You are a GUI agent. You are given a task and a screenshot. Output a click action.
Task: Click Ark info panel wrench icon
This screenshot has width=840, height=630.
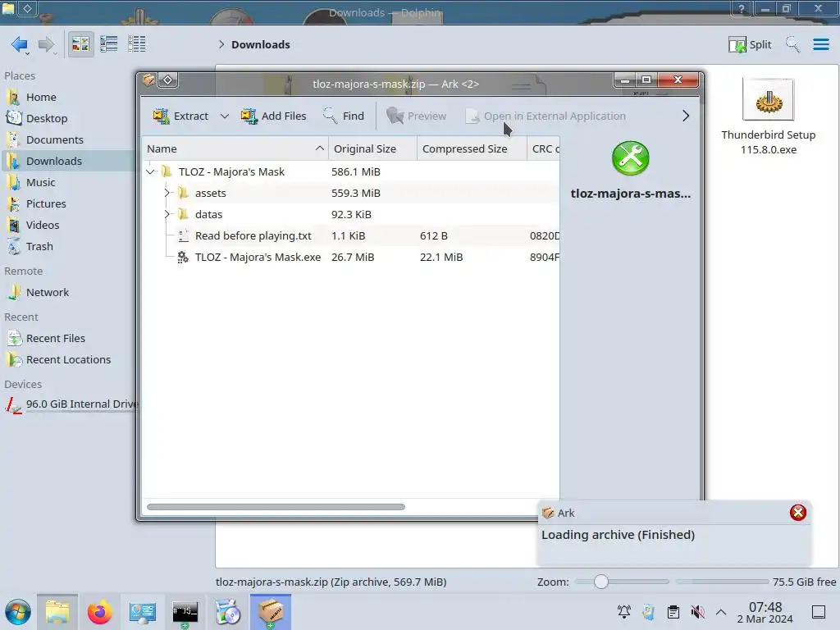point(631,158)
